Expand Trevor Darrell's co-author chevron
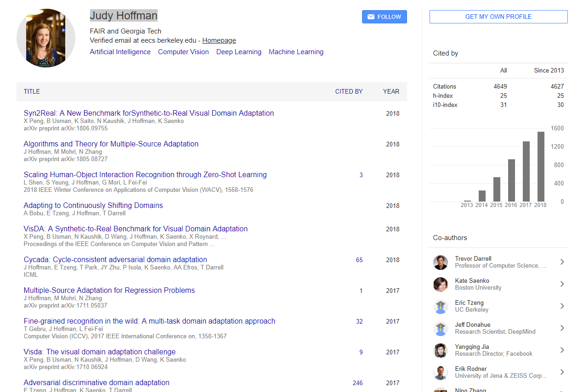This screenshot has height=392, width=583. coord(562,262)
